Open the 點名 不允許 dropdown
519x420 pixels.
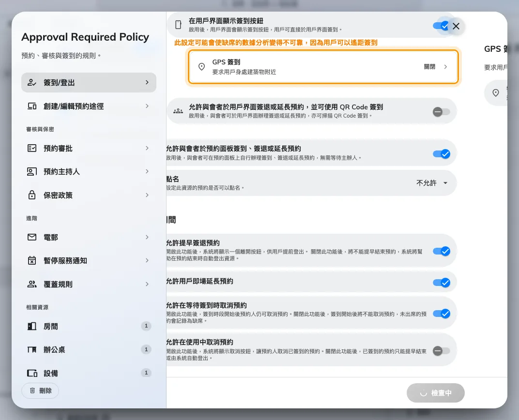pos(432,183)
